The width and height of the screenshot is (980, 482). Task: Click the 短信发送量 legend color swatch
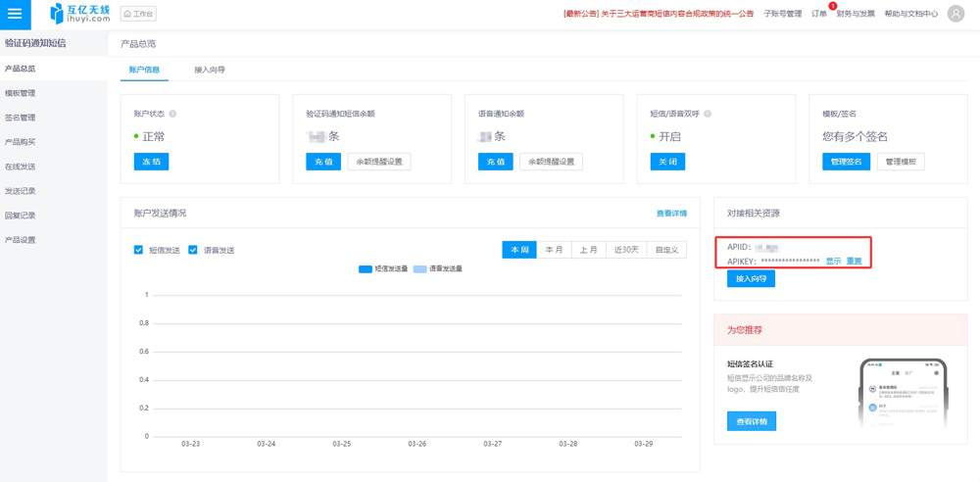click(366, 268)
